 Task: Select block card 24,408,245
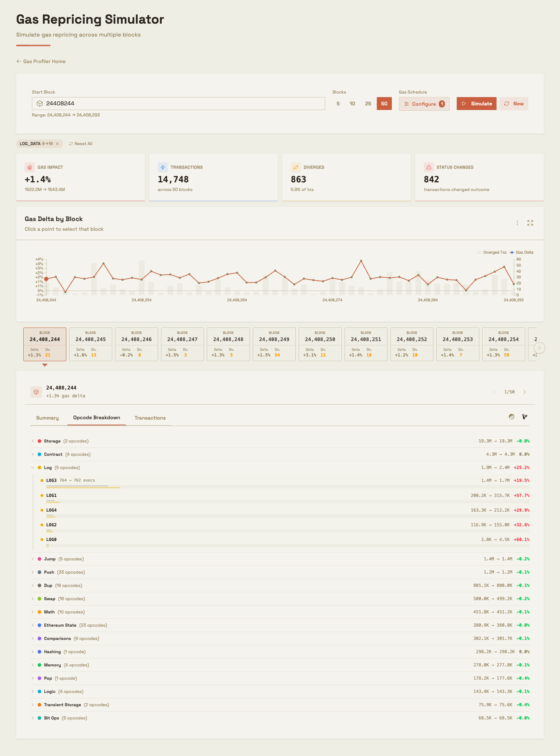point(91,344)
